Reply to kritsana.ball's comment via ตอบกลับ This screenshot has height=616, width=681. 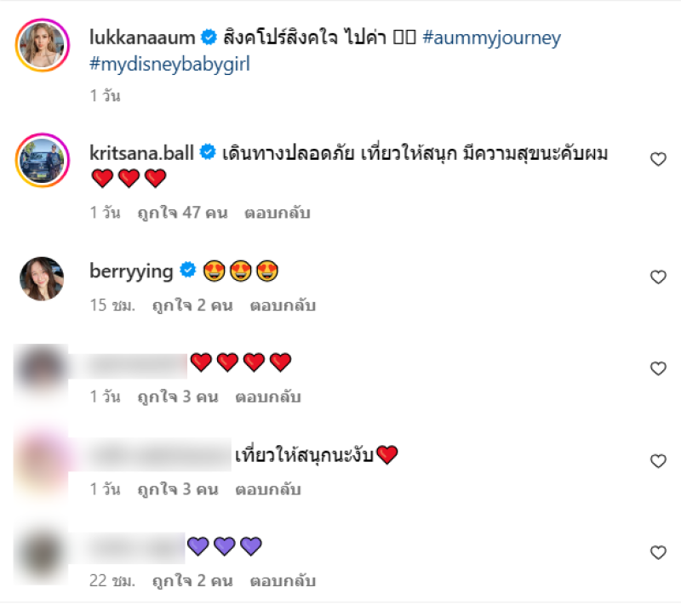pyautogui.click(x=278, y=213)
